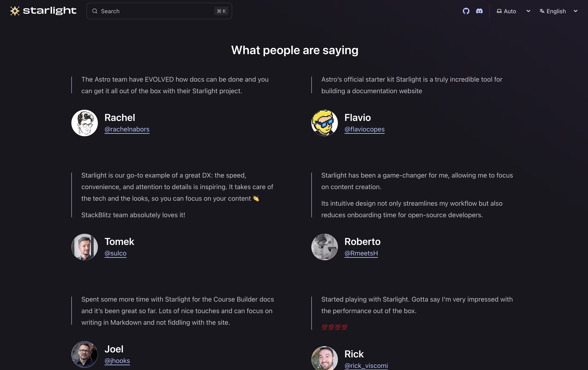Click Roberto's profile photo
This screenshot has height=370, width=588.
click(x=324, y=247)
